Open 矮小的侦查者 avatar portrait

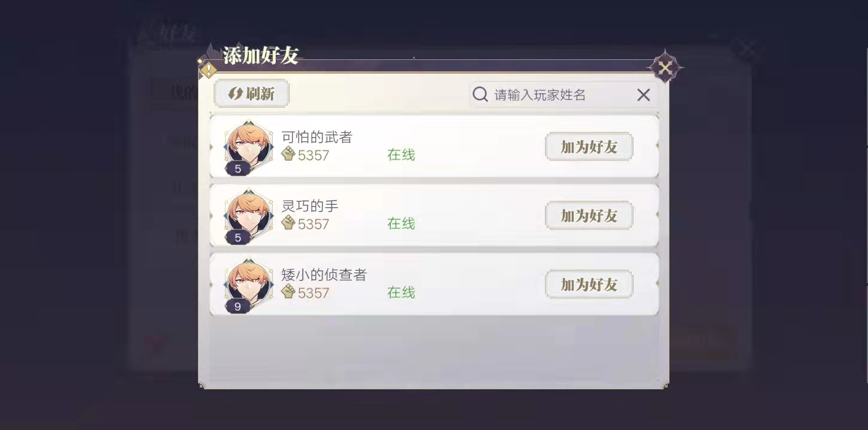pos(248,284)
